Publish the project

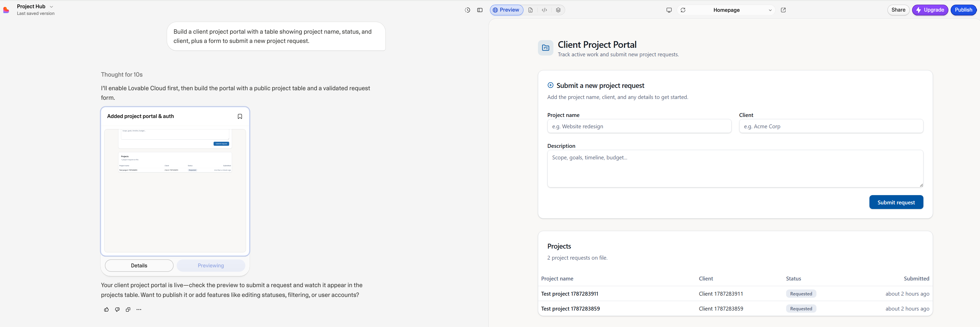point(963,10)
